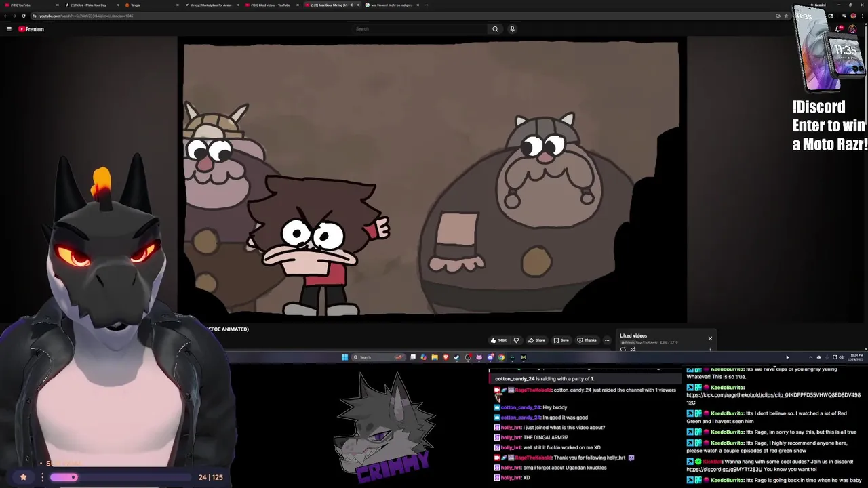Viewport: 868px width, 488px height.
Task: Open the Windows Start button
Action: point(344,357)
